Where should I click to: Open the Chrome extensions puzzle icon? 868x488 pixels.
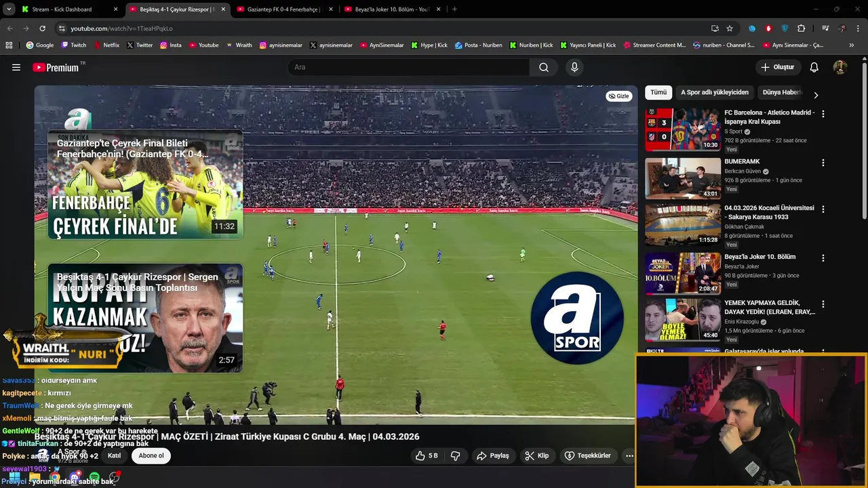[x=802, y=28]
